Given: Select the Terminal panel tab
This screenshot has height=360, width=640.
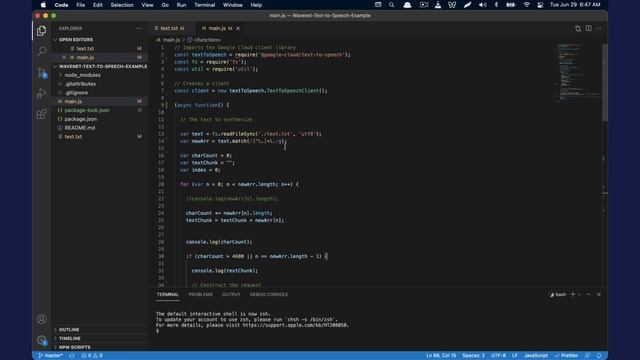Looking at the screenshot, I should click(x=167, y=294).
